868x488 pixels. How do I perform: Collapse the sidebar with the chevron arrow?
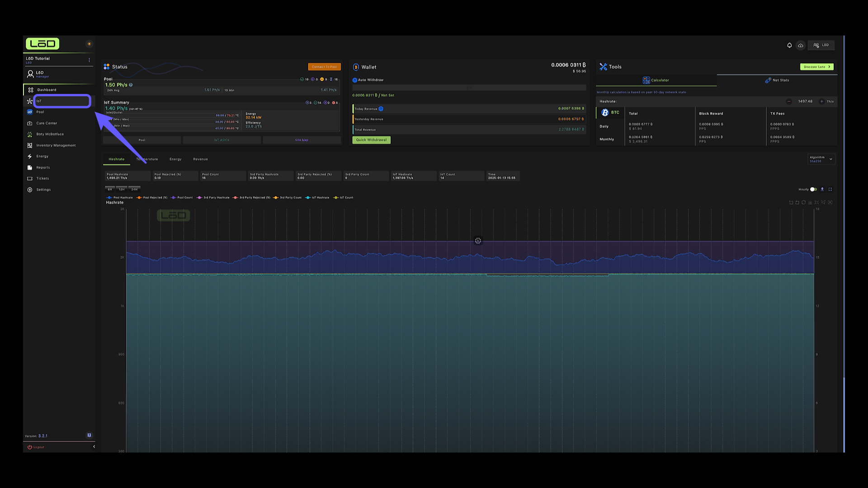pos(94,447)
